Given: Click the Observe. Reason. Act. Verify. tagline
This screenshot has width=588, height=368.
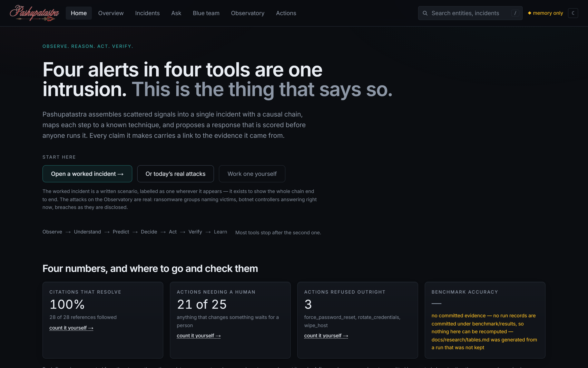Looking at the screenshot, I should [88, 46].
